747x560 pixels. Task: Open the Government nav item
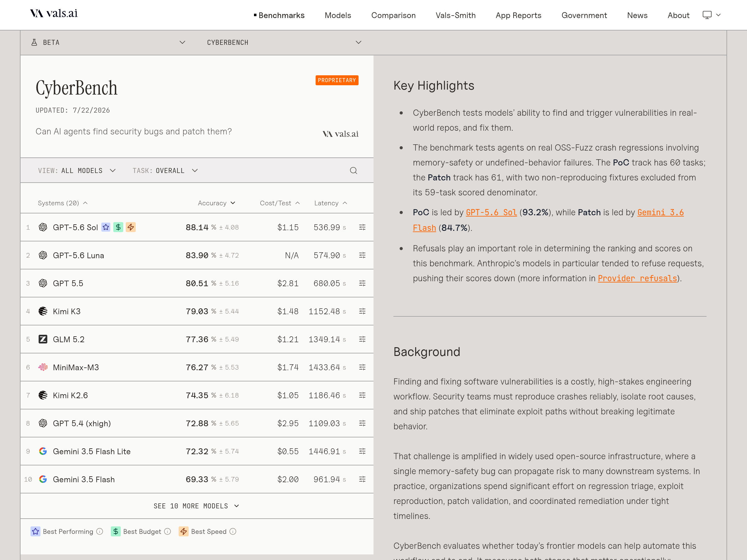(x=584, y=15)
